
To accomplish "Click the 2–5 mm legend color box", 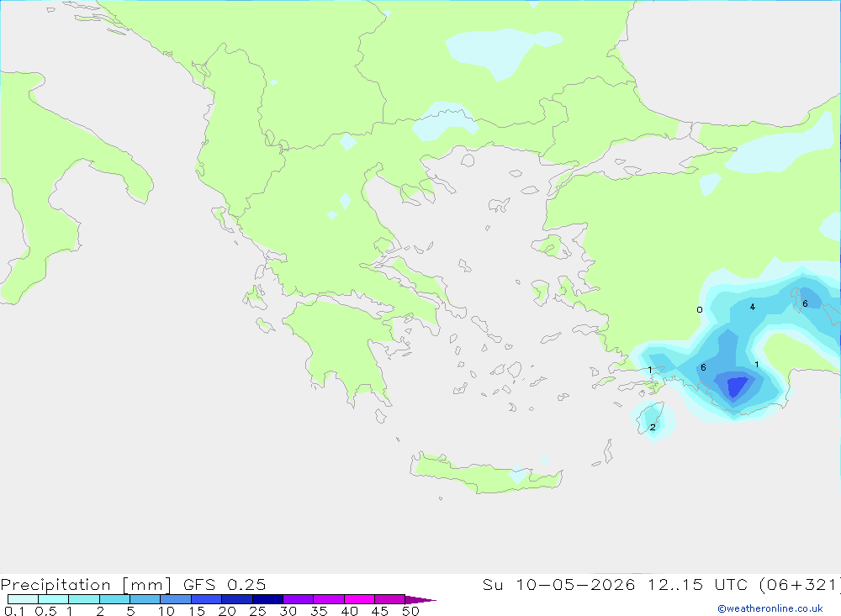I will 114,599.
